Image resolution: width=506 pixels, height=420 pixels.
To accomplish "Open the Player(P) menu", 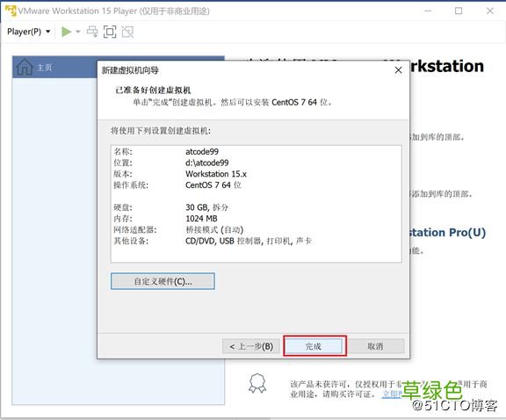I will (28, 32).
